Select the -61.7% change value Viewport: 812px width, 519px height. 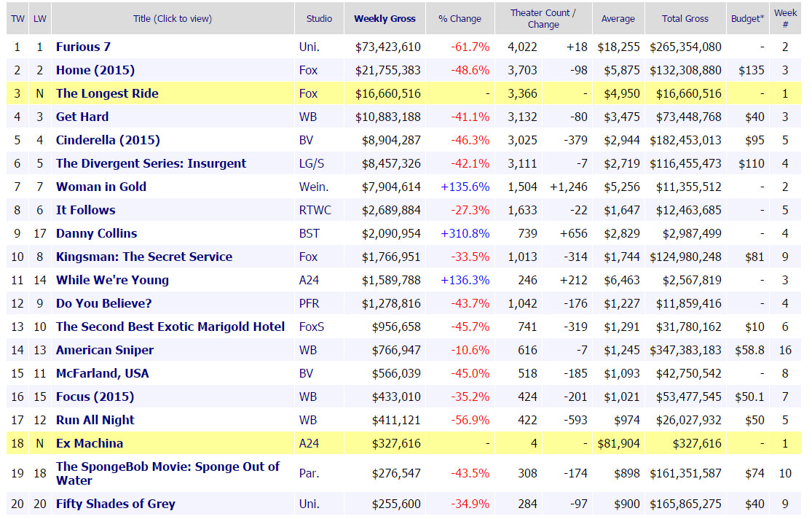pos(470,47)
